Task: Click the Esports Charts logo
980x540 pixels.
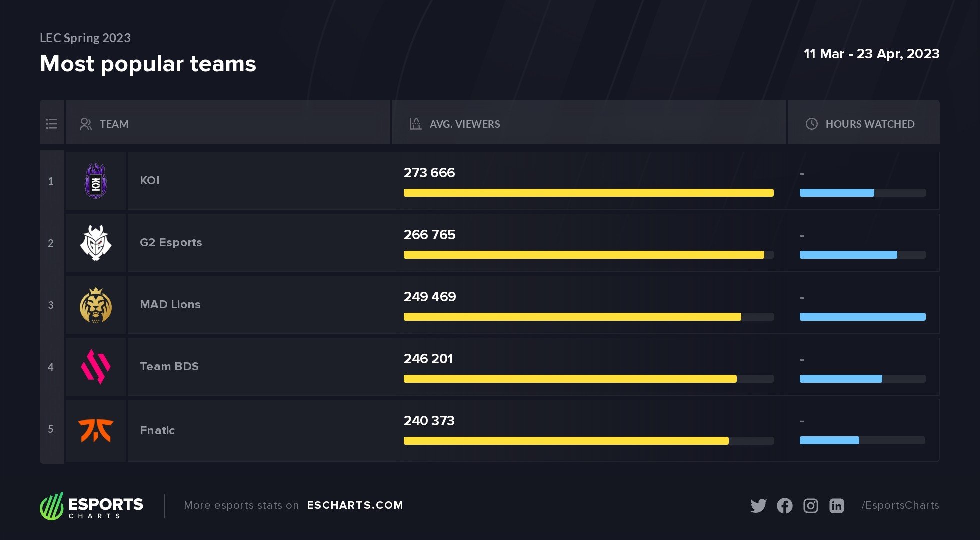Action: [92, 506]
